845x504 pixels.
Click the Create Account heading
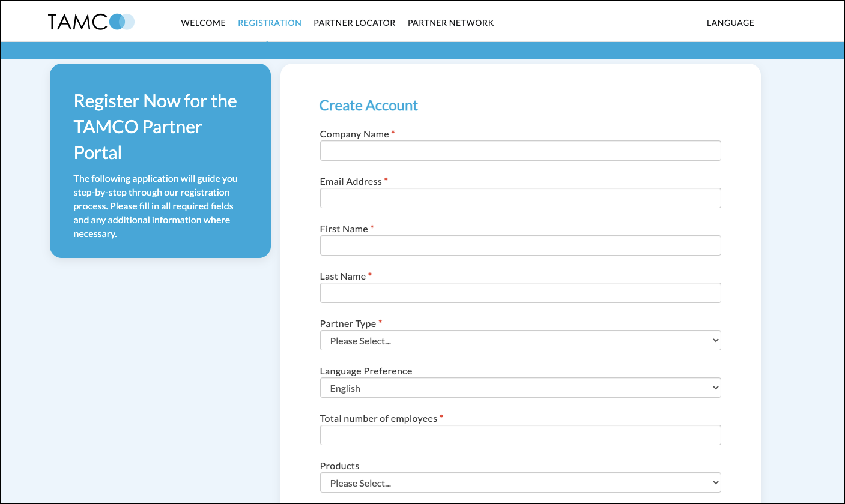click(x=368, y=106)
